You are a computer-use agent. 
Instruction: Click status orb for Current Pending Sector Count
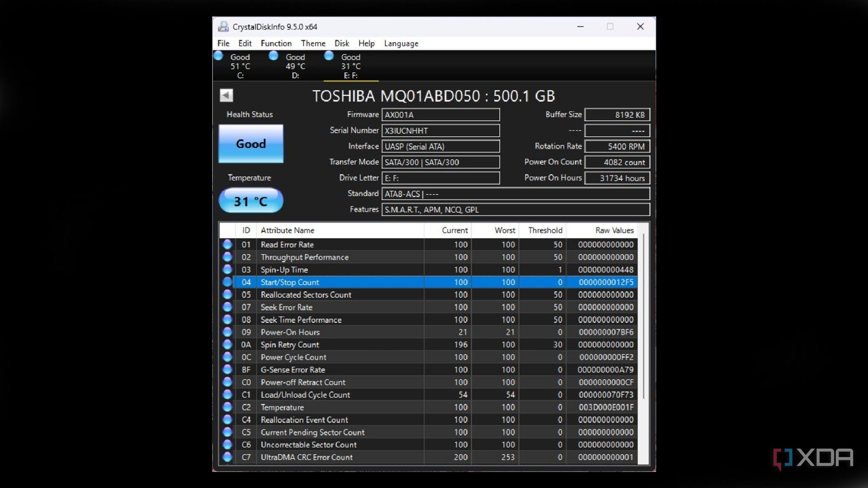coord(227,432)
